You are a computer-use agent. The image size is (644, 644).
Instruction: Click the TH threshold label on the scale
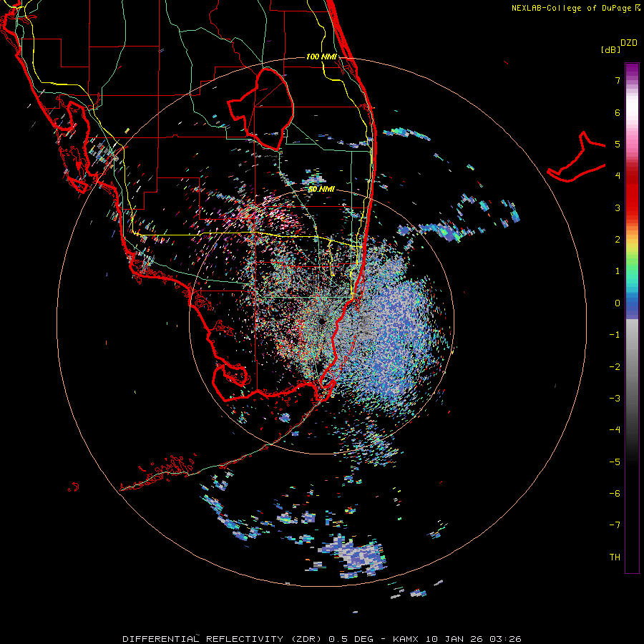click(615, 557)
